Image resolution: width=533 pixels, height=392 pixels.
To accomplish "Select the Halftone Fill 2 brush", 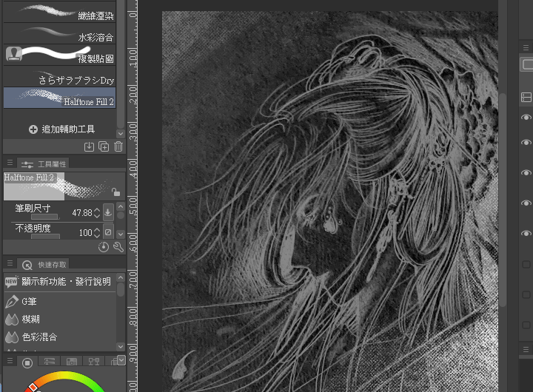I will 59,98.
